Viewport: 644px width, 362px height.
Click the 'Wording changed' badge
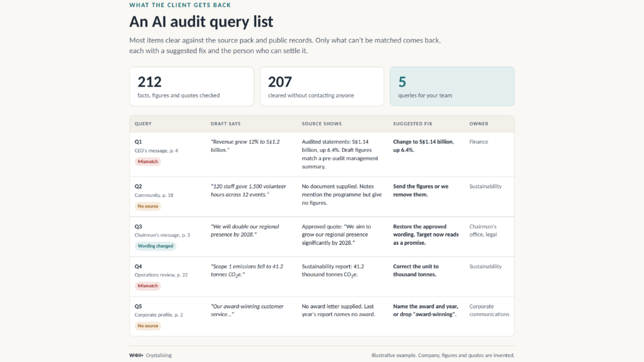pos(155,246)
